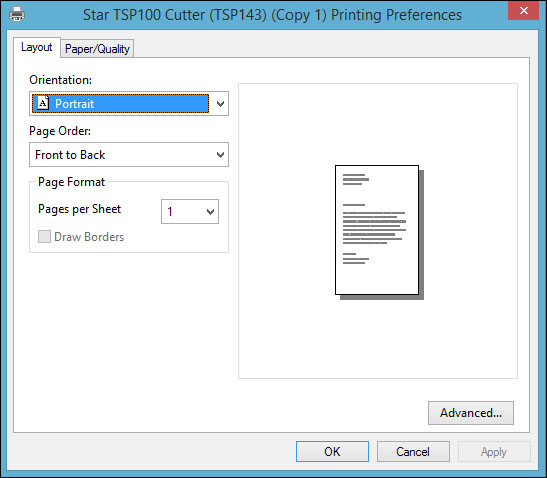Click the Page Format group label
This screenshot has width=547, height=478.
[71, 182]
